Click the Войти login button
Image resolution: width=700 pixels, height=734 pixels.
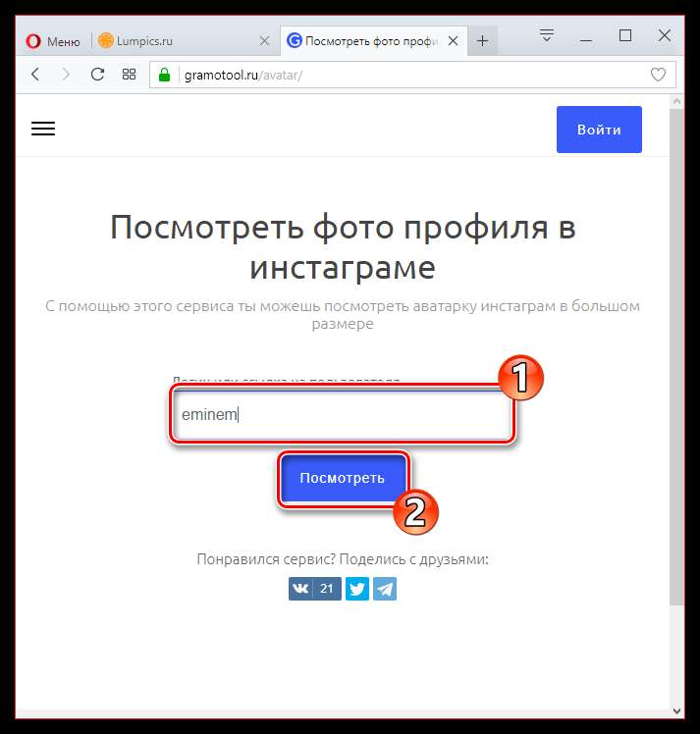599,130
